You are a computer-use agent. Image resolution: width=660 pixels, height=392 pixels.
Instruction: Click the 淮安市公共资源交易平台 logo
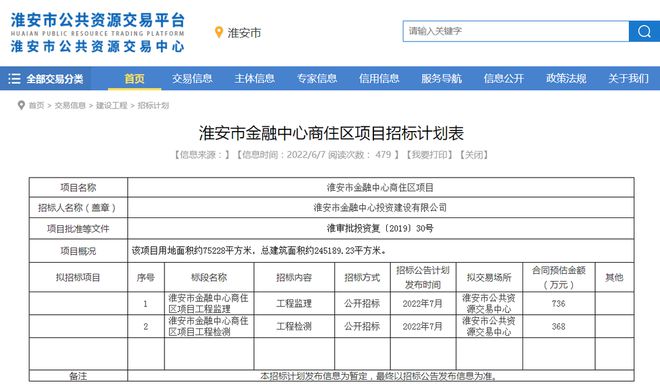97,32
